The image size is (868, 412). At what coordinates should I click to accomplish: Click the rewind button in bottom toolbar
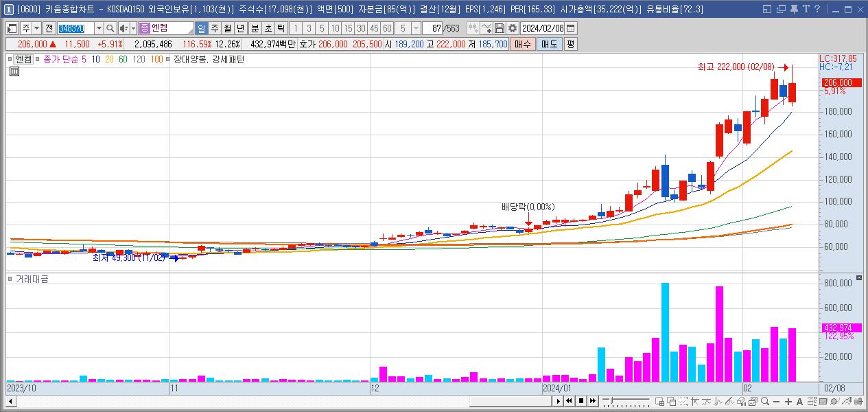[570, 401]
